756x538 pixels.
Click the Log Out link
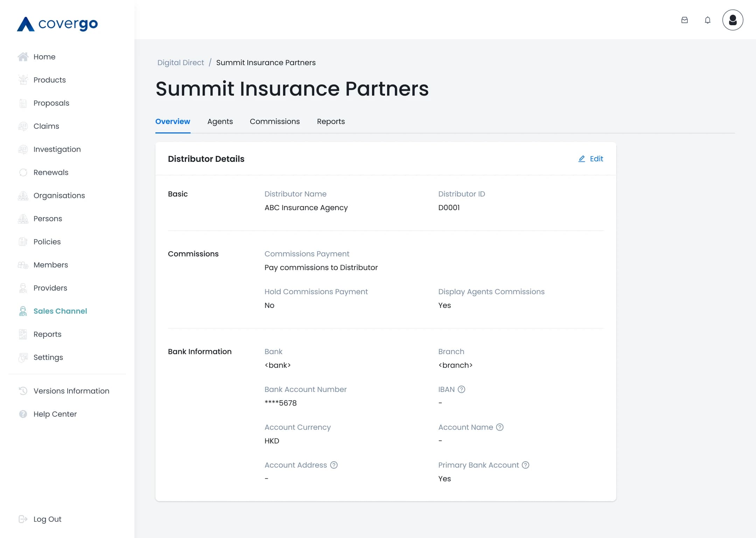tap(47, 519)
